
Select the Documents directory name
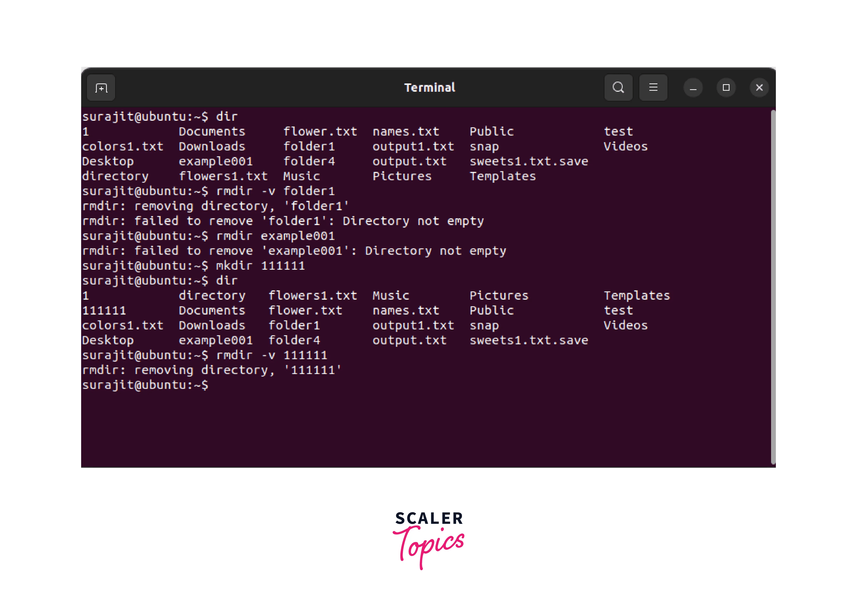[x=212, y=131]
